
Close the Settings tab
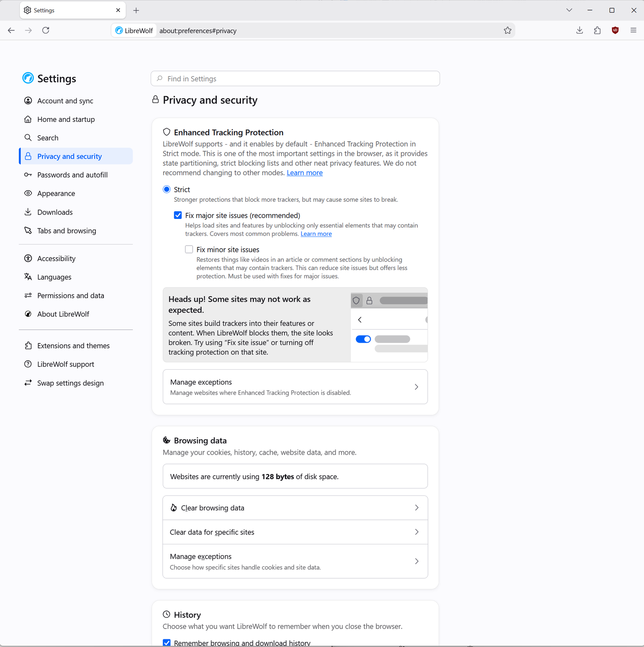[118, 10]
